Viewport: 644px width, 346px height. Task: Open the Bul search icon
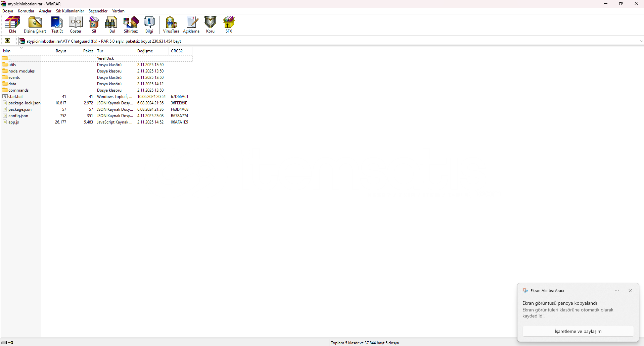[112, 24]
